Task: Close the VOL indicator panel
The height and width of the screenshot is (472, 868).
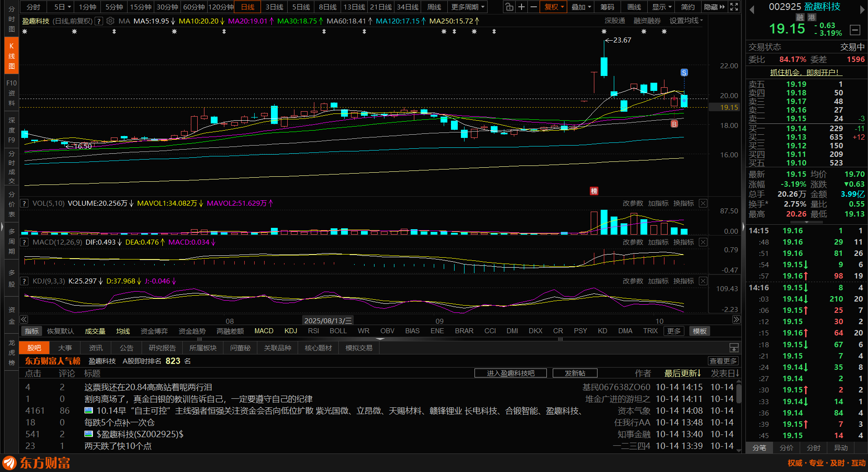Action: [x=703, y=203]
